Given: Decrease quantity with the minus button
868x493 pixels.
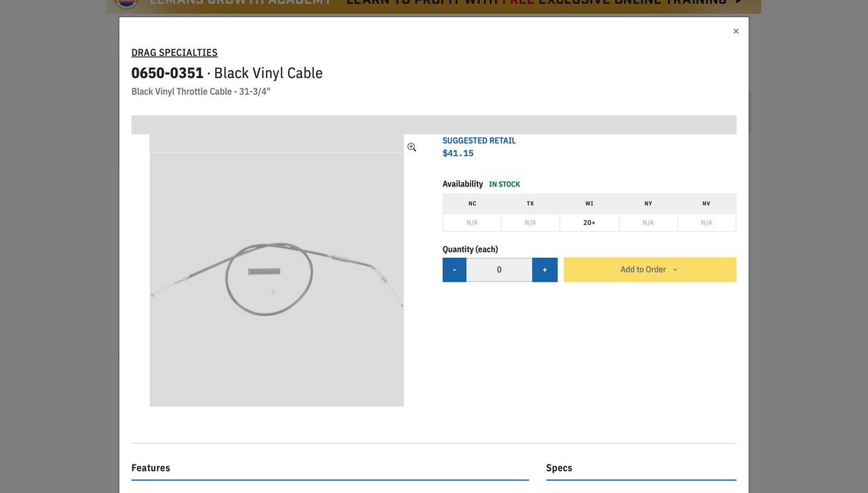Looking at the screenshot, I should [454, 269].
